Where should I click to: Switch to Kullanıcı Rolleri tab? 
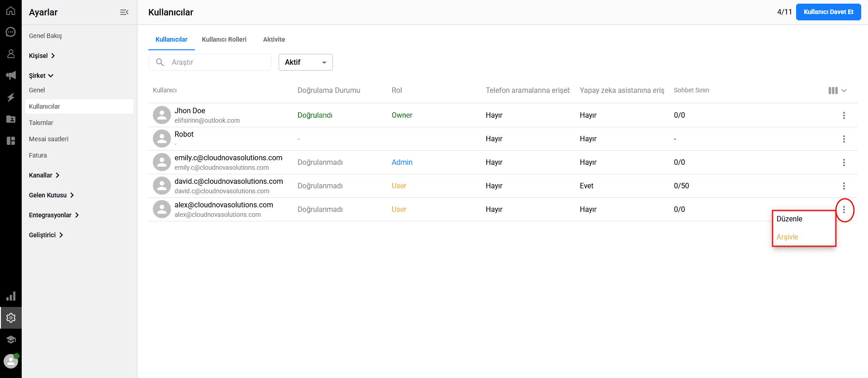click(224, 39)
